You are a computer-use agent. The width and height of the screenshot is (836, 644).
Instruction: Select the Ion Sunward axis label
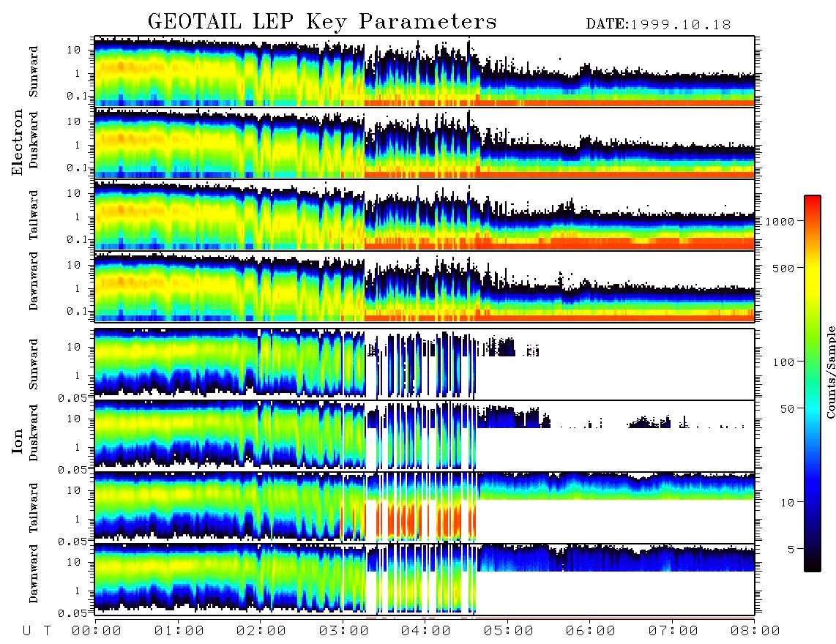34,364
